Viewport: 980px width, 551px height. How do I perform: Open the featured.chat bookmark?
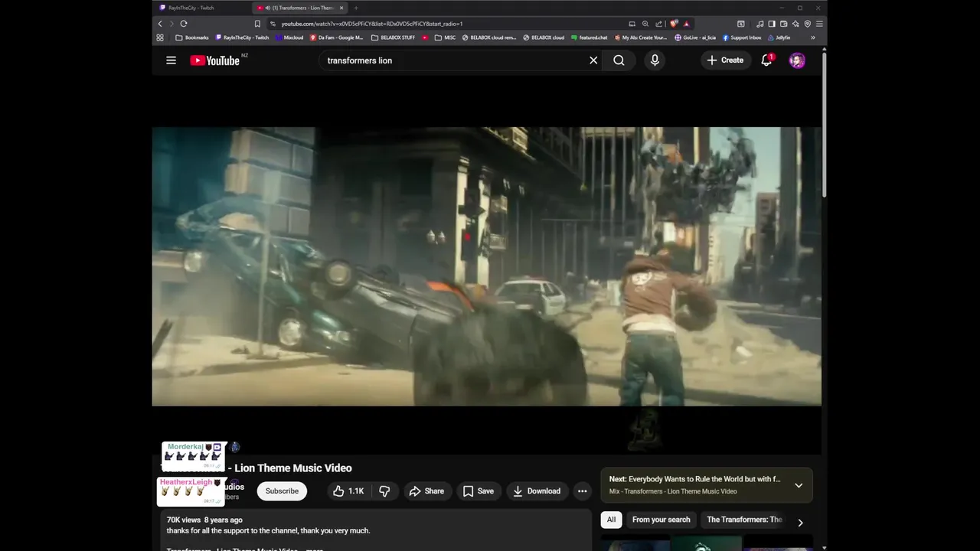(589, 37)
